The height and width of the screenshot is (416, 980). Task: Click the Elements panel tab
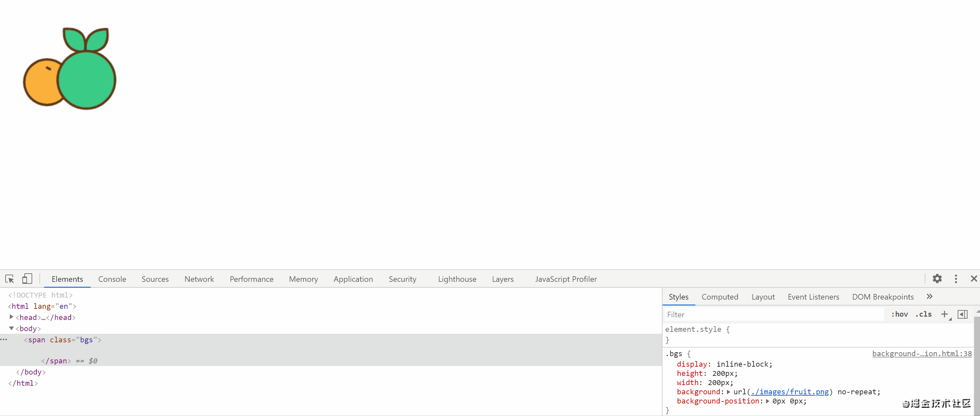click(67, 279)
